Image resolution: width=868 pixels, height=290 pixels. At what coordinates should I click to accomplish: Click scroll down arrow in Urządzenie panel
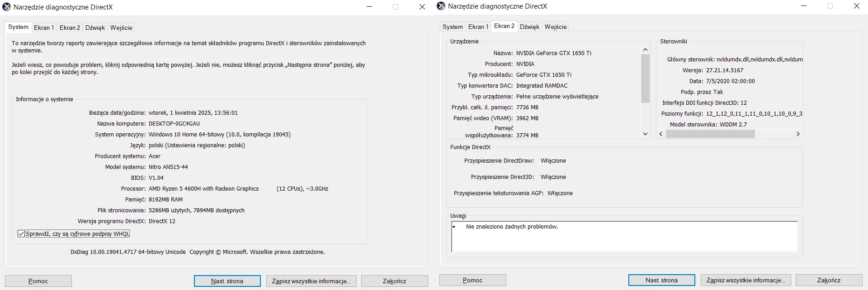646,134
